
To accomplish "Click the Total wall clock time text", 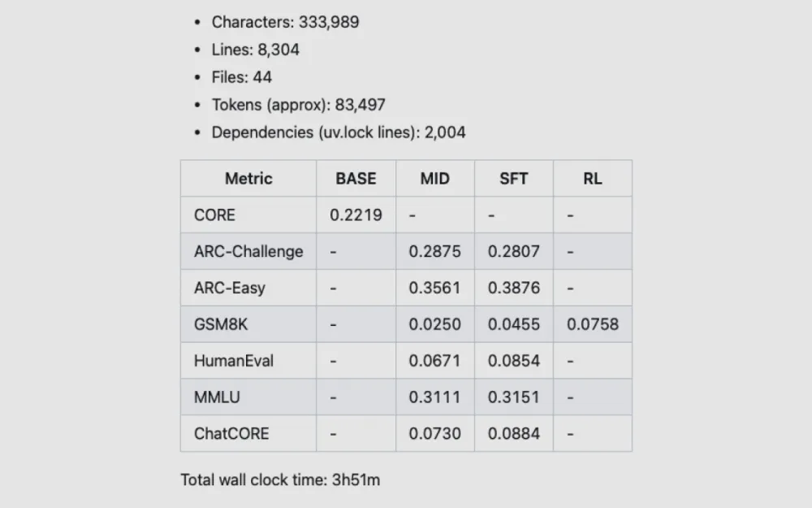I will 280,480.
